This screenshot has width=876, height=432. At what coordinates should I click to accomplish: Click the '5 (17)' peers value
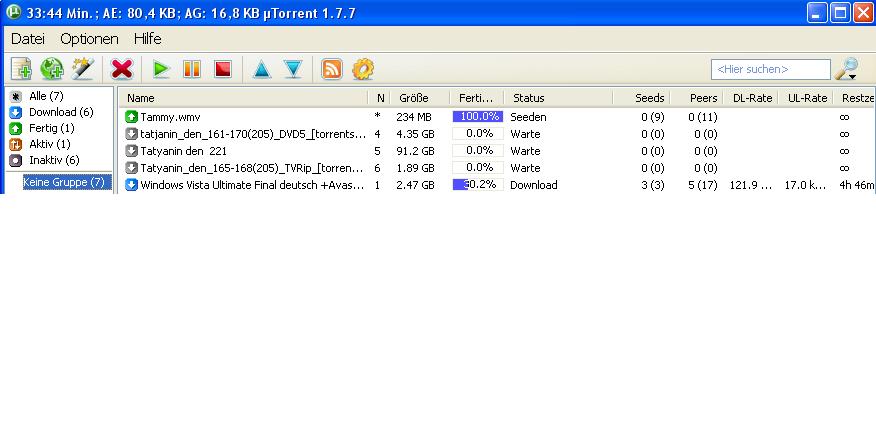click(x=703, y=185)
